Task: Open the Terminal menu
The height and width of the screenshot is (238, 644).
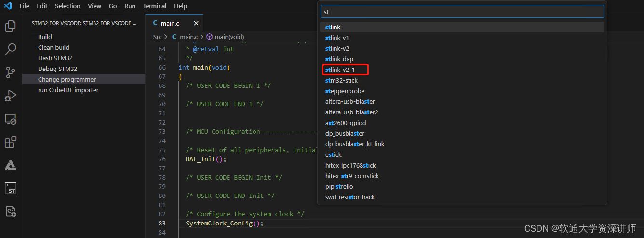Action: (x=155, y=6)
